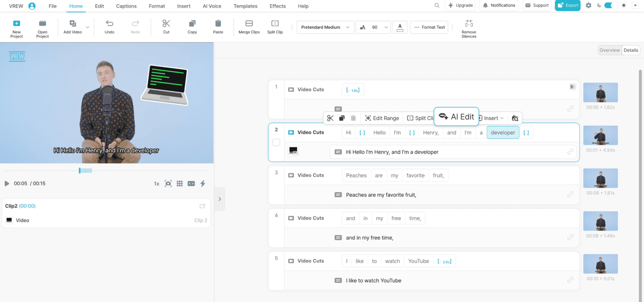The height and width of the screenshot is (302, 644).
Task: Click the Merge Clips icon
Action: [249, 23]
